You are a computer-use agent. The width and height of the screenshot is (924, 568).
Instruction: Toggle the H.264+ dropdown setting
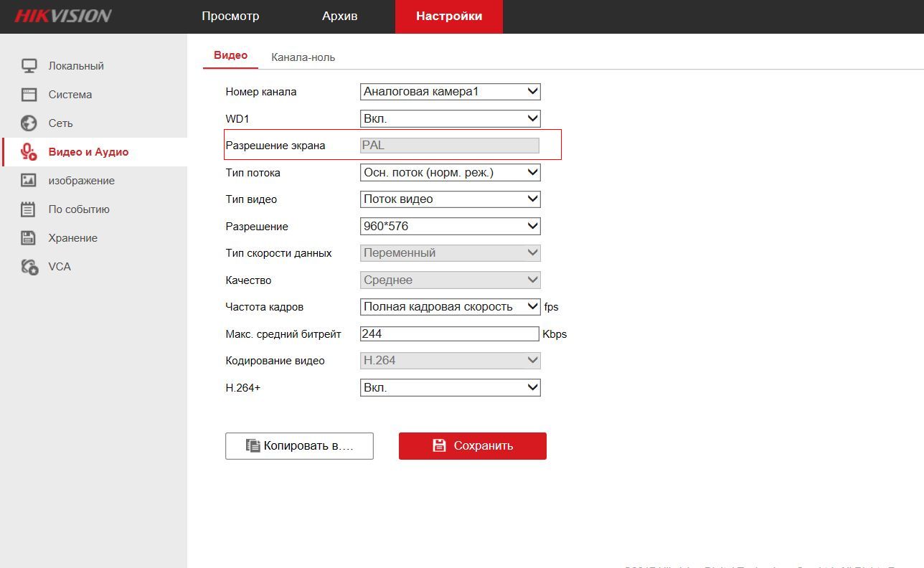(x=450, y=387)
